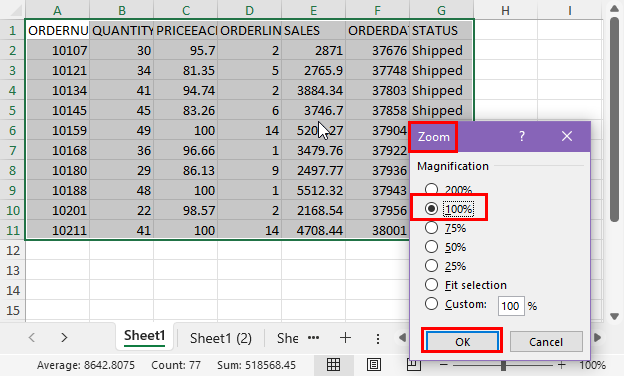624x376 pixels.
Task: Select column E header
Action: [314, 10]
